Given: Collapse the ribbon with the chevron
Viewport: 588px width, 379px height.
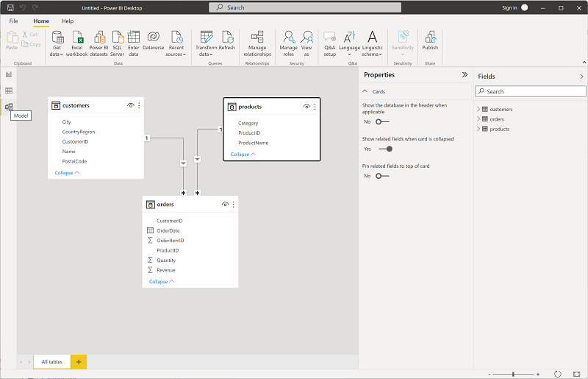Looking at the screenshot, I should [584, 63].
